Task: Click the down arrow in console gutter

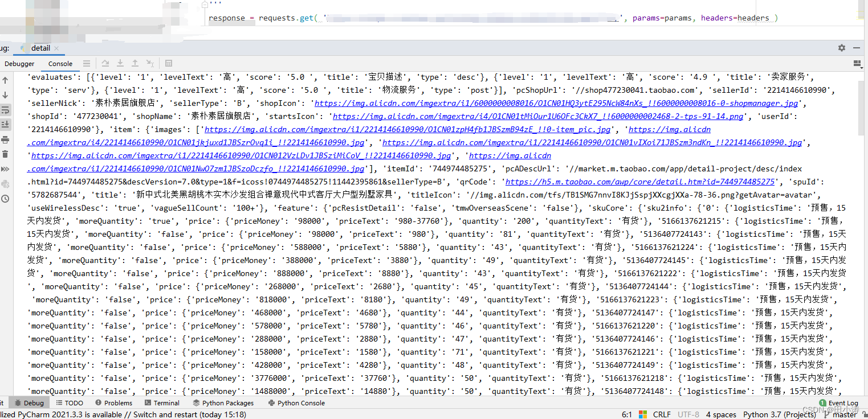Action: click(5, 95)
